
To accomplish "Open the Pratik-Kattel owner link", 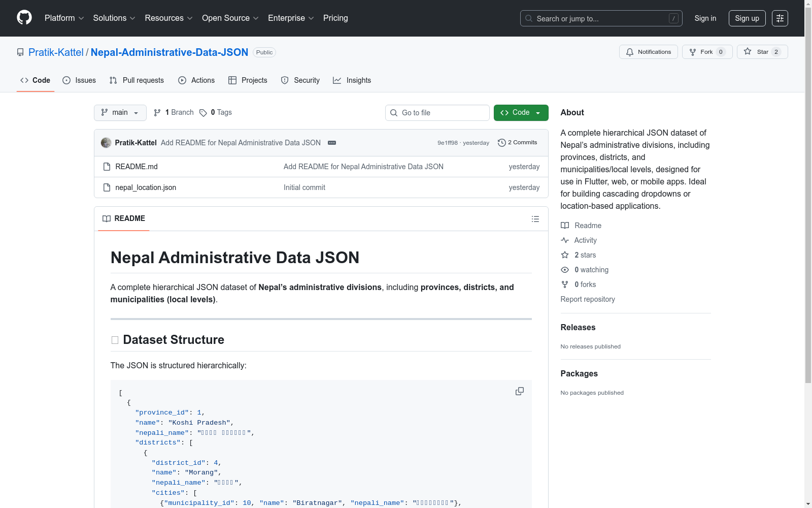I will [56, 52].
